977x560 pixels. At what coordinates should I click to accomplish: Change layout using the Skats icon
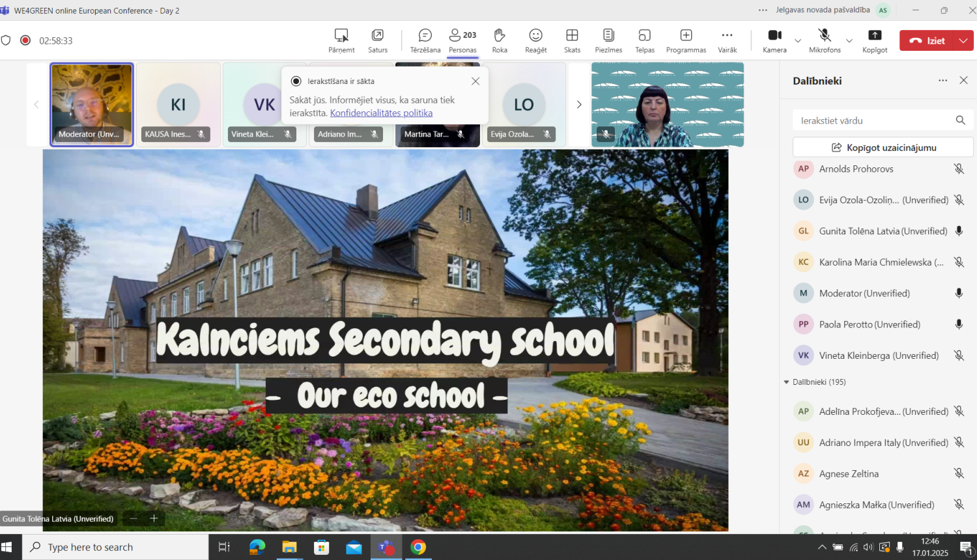click(572, 40)
